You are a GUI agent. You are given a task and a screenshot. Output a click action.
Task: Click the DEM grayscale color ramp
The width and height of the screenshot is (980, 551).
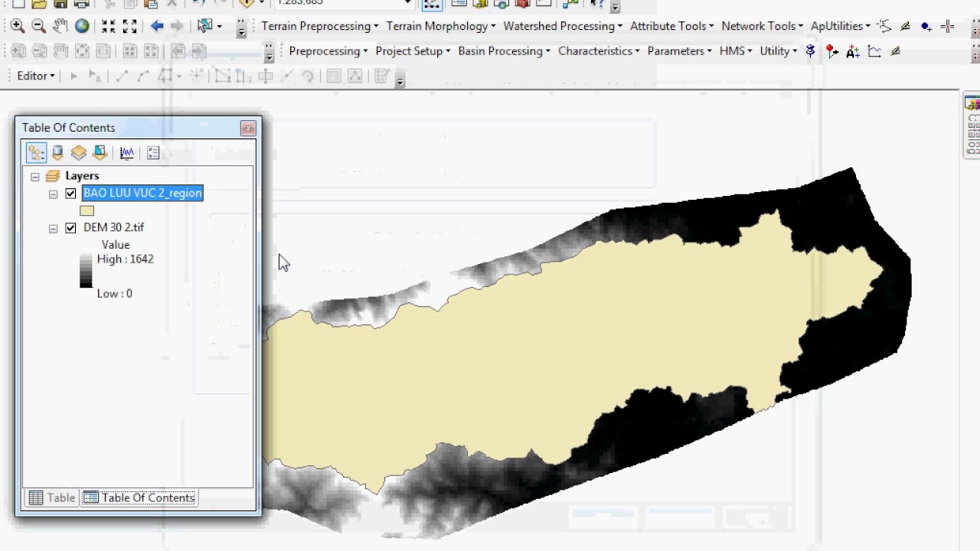86,271
